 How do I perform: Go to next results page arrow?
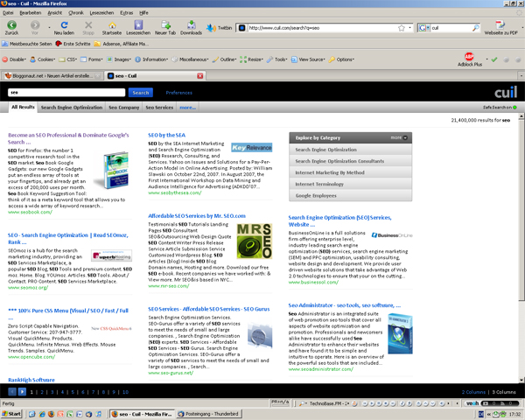pos(22,391)
